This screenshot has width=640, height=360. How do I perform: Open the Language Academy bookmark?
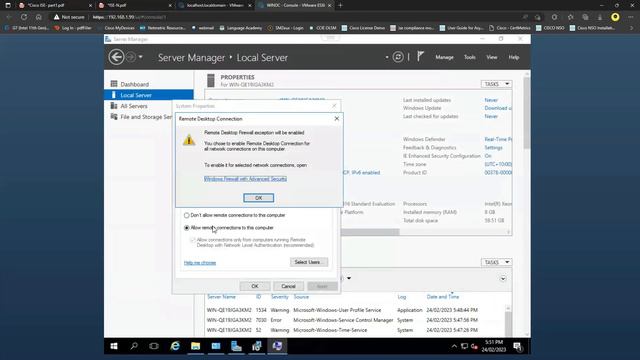[x=241, y=28]
